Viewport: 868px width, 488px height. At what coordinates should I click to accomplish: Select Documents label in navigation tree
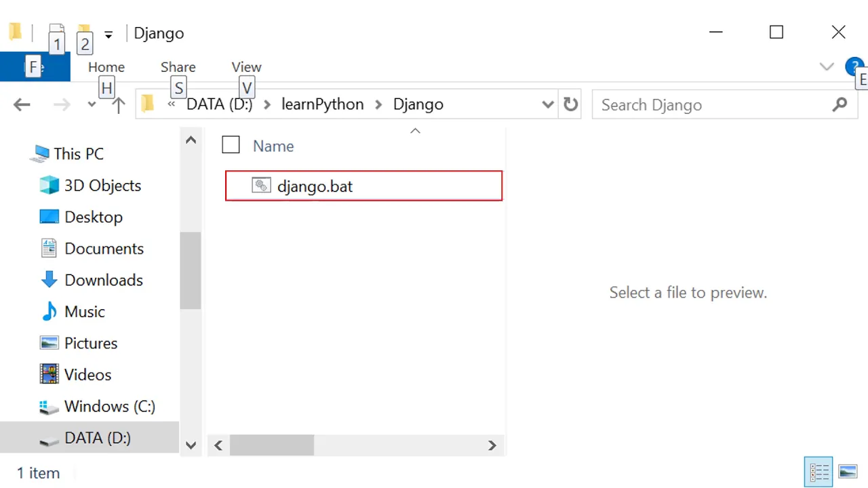104,249
